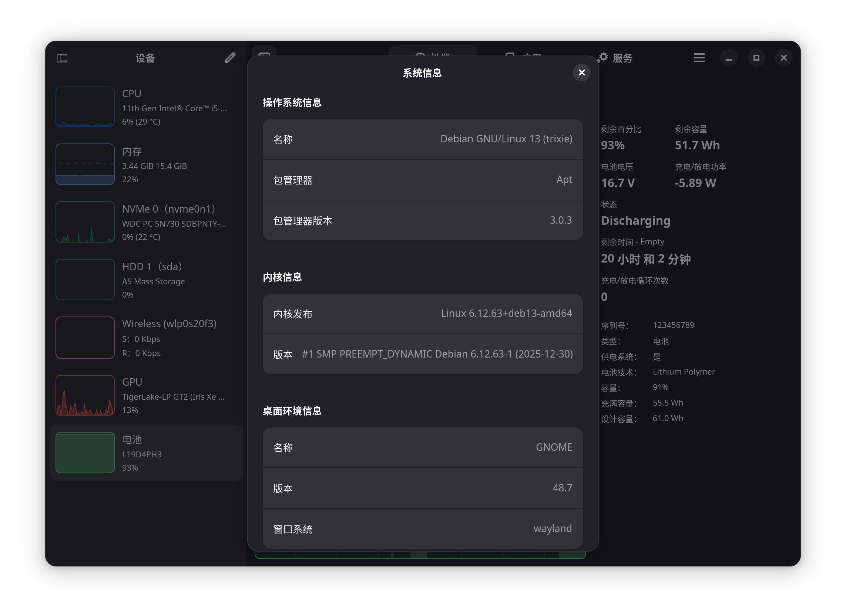Viewport: 846px width, 616px height.
Task: Minimize the application window
Action: coord(728,58)
